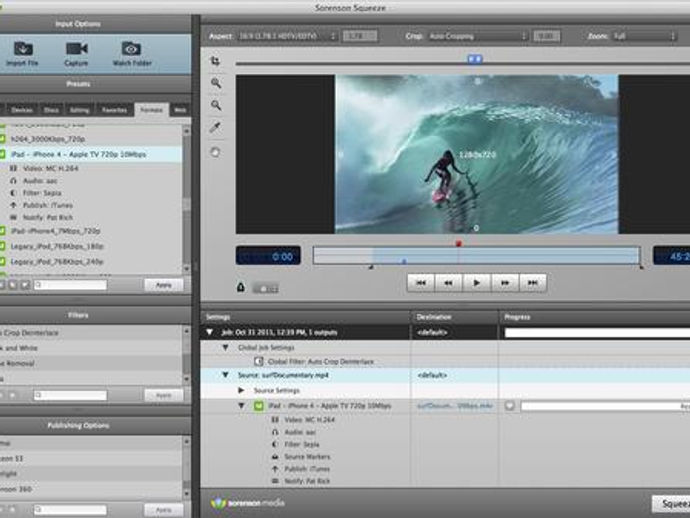
Task: Click the Filters search field
Action: point(70,395)
